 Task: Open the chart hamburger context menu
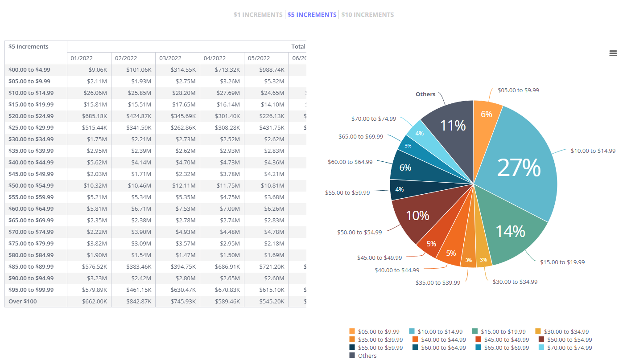[613, 53]
